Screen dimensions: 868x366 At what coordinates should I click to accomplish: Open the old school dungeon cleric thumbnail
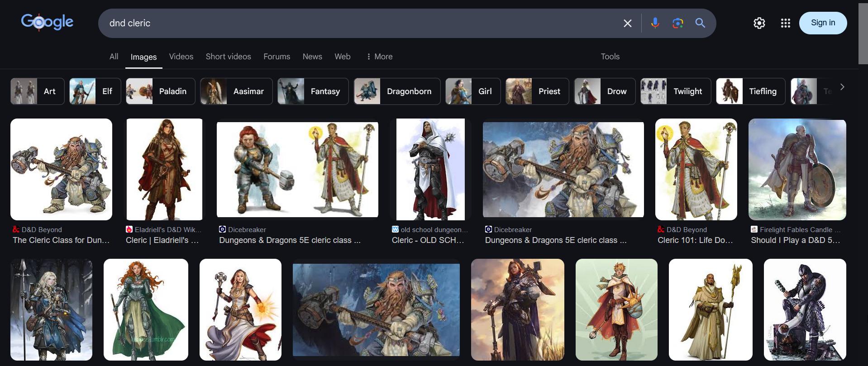(430, 170)
